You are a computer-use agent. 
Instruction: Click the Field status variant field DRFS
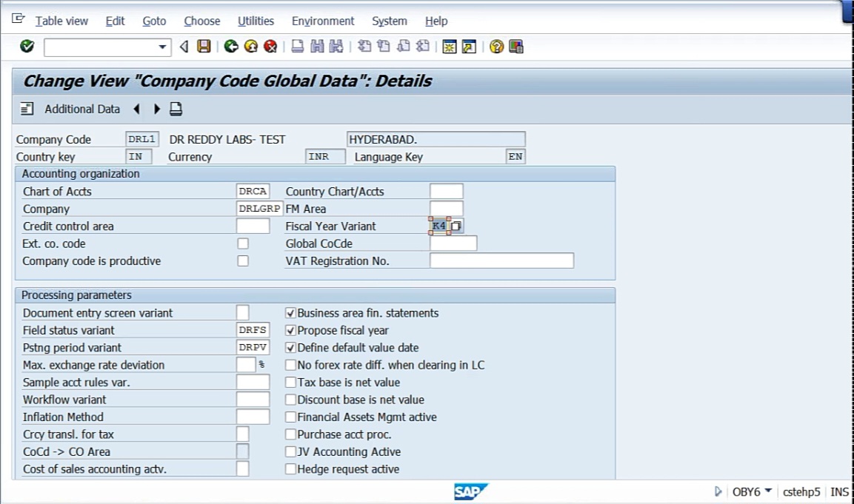point(253,330)
